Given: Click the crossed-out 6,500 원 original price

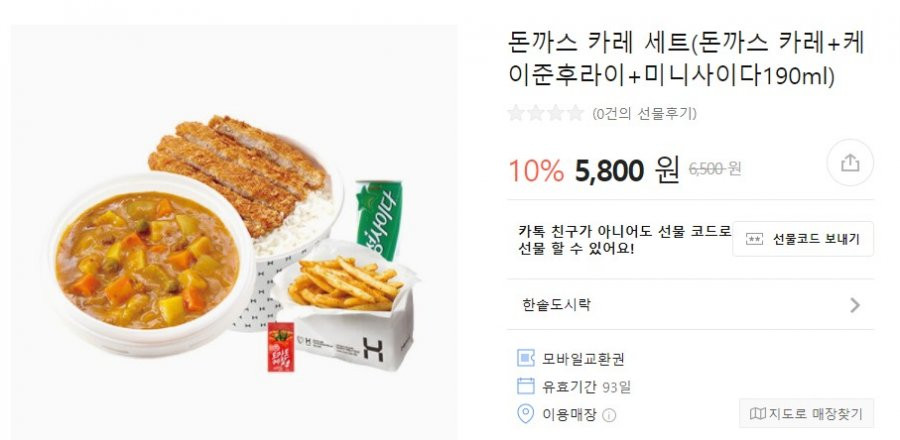Looking at the screenshot, I should [x=715, y=169].
